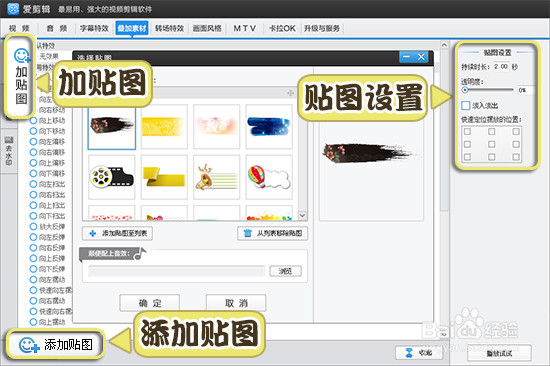Click the move handle icon above sticker list
Viewport: 550px width, 366px height.
click(290, 93)
